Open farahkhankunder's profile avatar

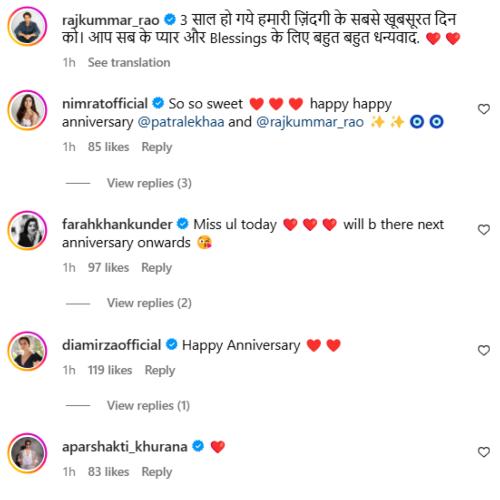[27, 231]
